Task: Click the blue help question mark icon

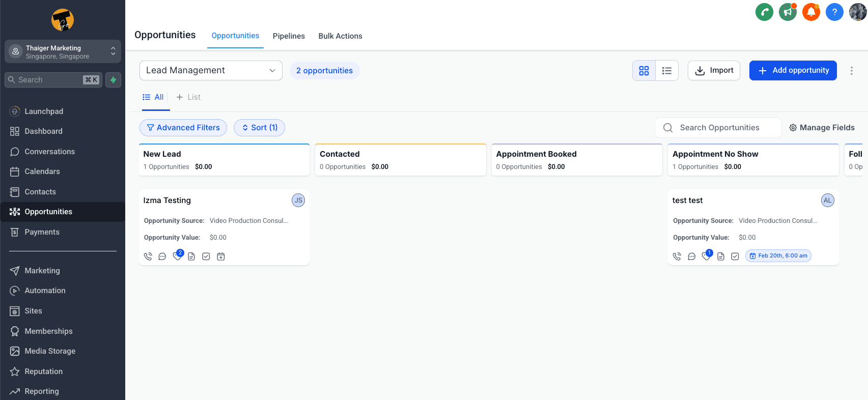Action: [834, 12]
